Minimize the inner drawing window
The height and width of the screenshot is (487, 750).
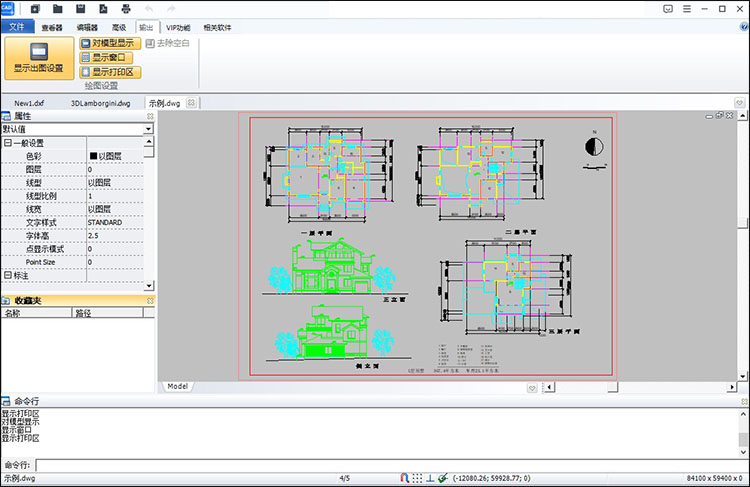pos(709,116)
